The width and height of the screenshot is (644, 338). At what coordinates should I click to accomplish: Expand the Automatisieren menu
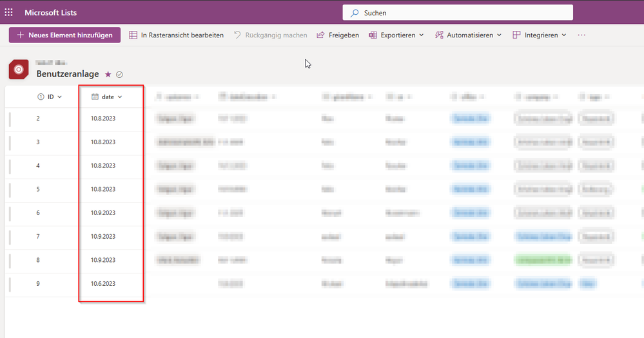[x=468, y=35]
